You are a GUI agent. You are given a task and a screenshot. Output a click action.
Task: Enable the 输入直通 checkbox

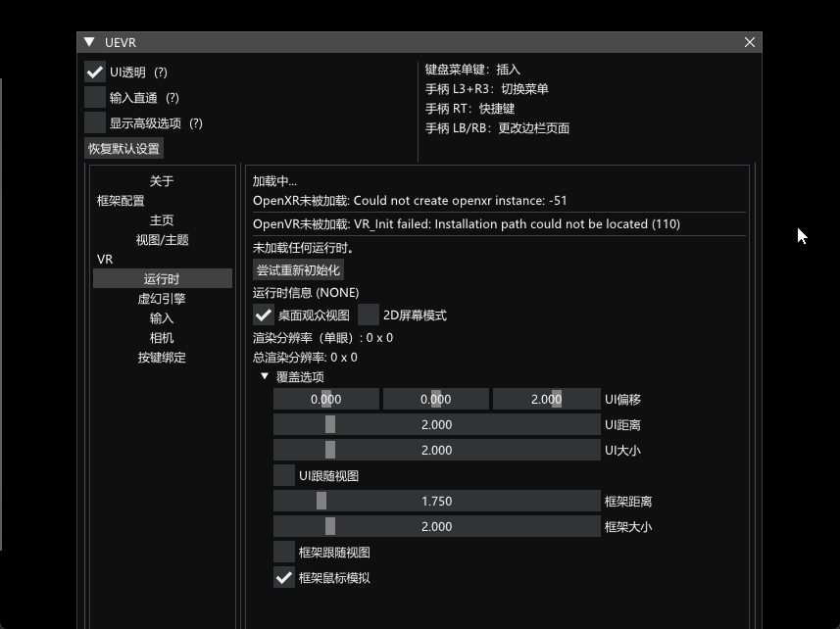(95, 98)
